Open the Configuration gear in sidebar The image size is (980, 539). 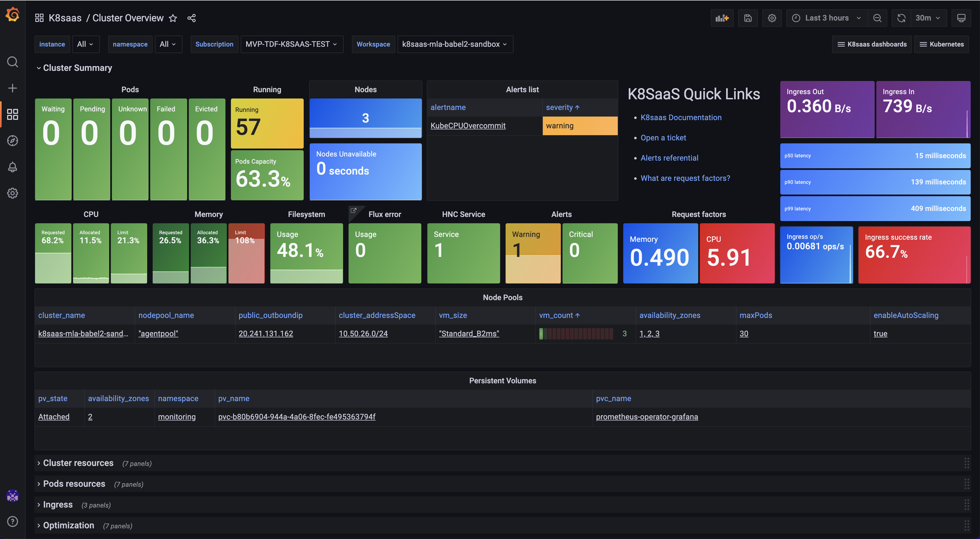click(x=13, y=193)
